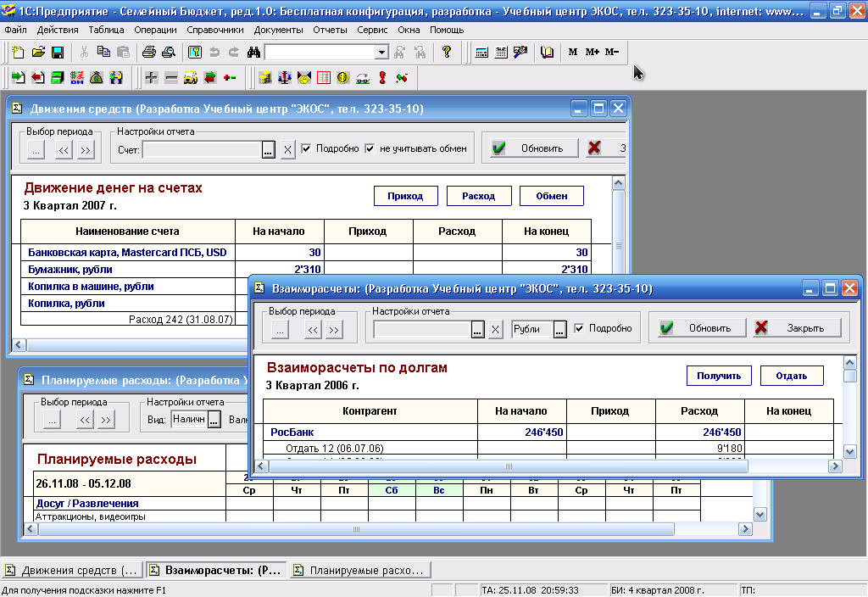Screen dimensions: 868x597
Task: Open the calendar toolbar icon
Action: 501,52
